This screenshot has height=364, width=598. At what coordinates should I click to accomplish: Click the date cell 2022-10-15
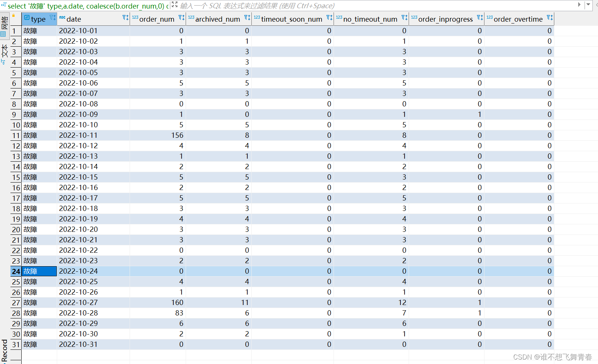93,177
